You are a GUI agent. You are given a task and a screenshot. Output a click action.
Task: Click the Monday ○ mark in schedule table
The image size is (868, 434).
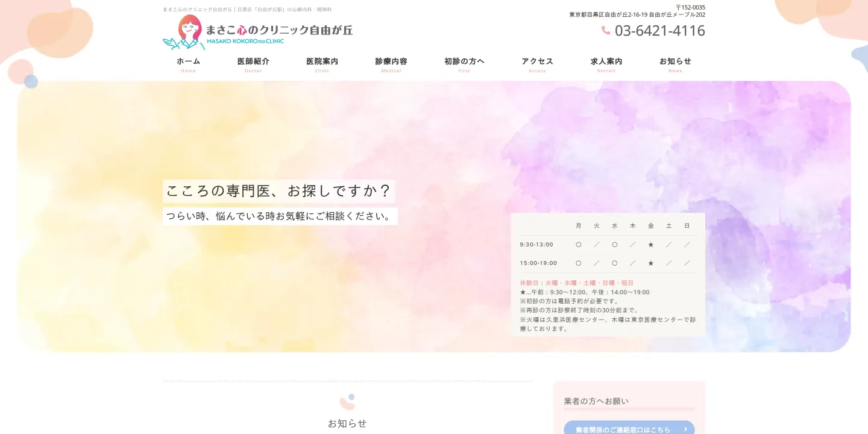coord(579,244)
